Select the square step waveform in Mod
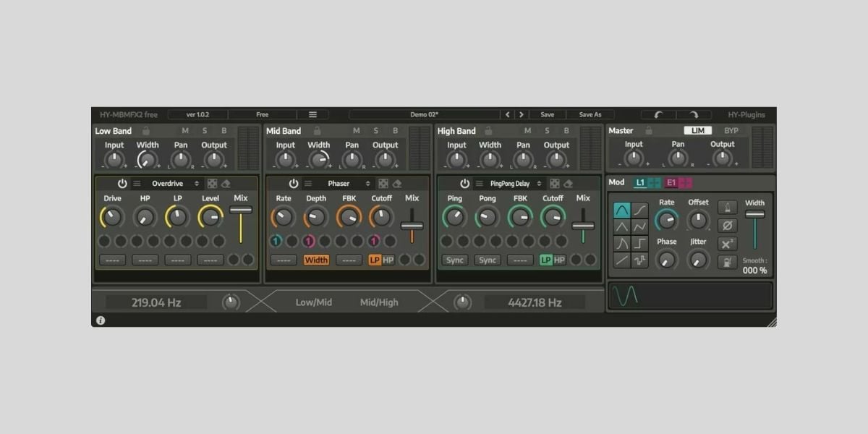Viewport: 868px width, 434px height. pyautogui.click(x=639, y=243)
